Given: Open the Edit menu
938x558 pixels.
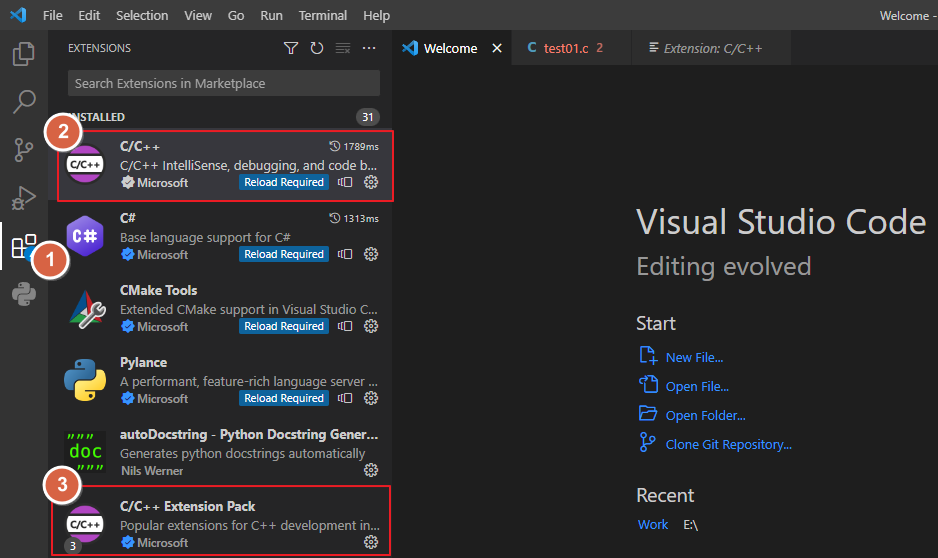Looking at the screenshot, I should 89,16.
